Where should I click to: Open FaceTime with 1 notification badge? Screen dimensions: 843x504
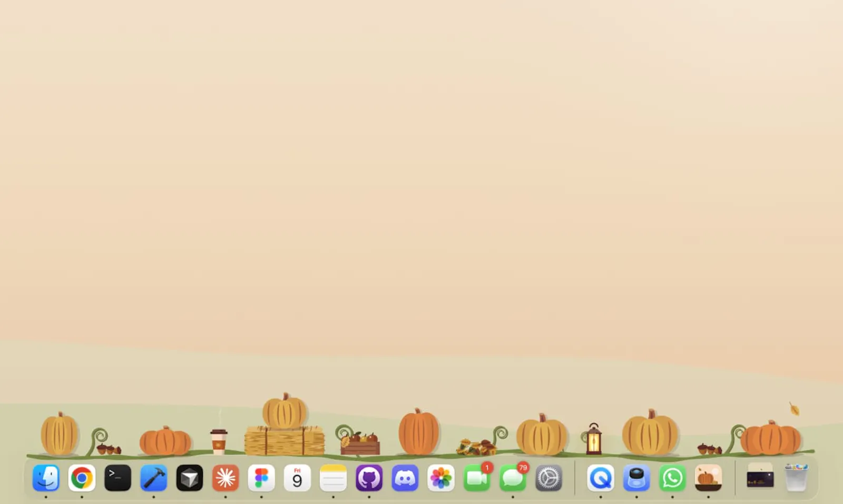(477, 478)
